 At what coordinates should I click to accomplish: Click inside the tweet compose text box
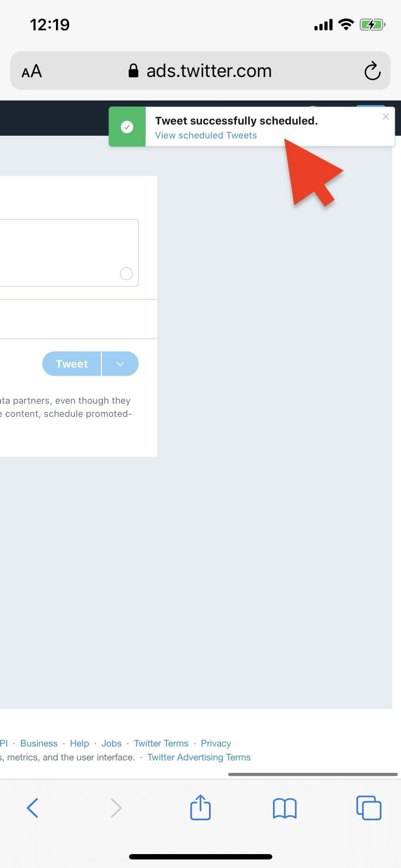point(69,253)
